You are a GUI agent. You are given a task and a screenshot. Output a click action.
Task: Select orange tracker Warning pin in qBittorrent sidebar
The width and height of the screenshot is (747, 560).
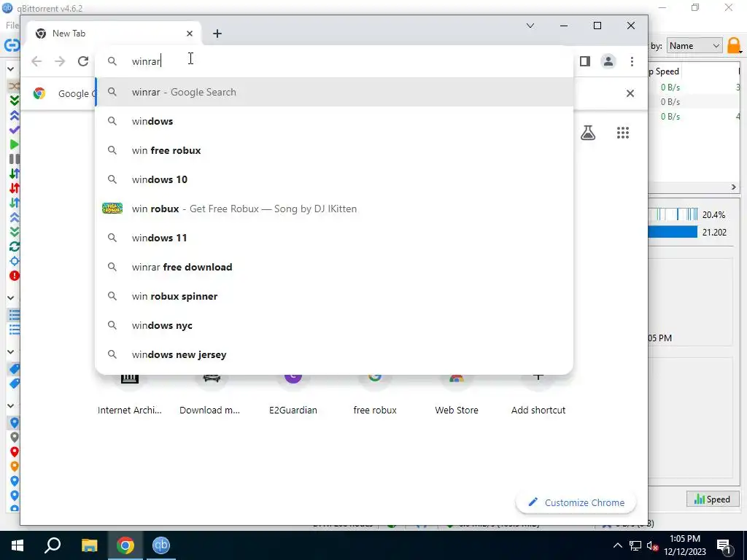pyautogui.click(x=15, y=467)
